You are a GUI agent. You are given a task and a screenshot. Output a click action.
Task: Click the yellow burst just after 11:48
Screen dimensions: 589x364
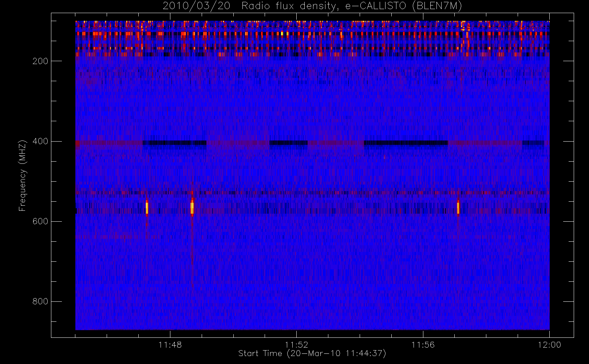coord(192,207)
